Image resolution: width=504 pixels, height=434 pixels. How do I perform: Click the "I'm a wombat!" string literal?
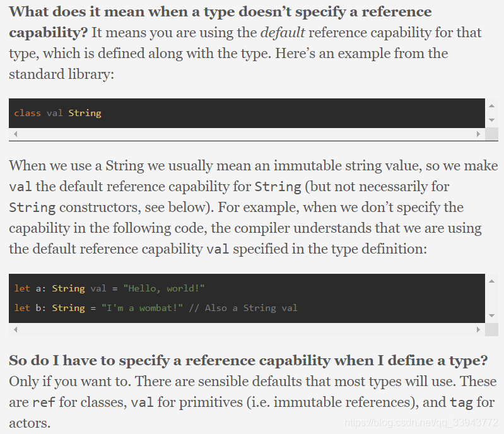point(142,308)
